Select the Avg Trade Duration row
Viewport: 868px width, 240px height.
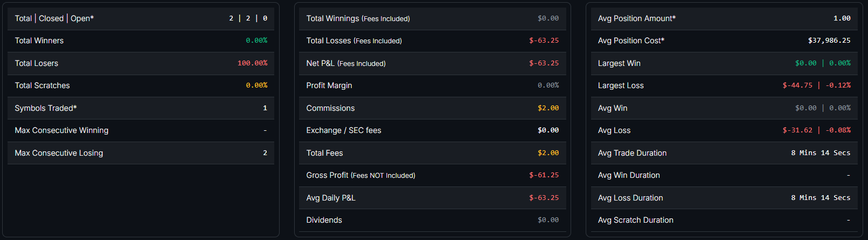pyautogui.click(x=724, y=153)
